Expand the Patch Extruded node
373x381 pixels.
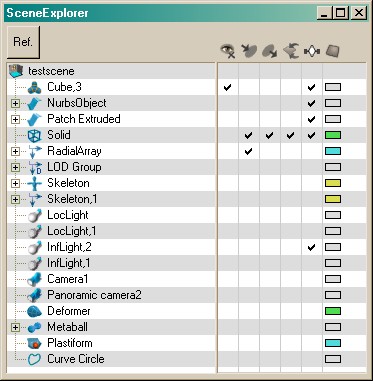15,119
